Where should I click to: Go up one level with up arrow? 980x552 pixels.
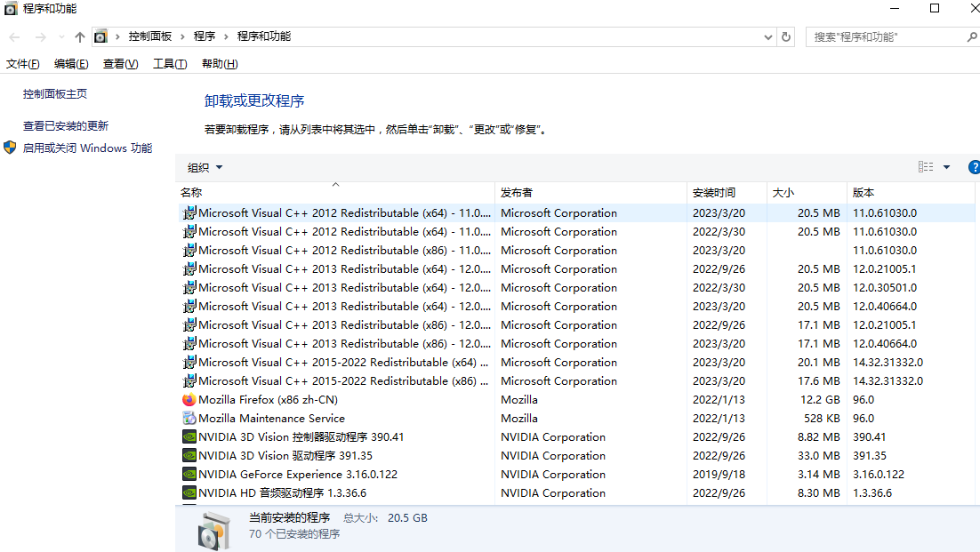click(x=79, y=37)
